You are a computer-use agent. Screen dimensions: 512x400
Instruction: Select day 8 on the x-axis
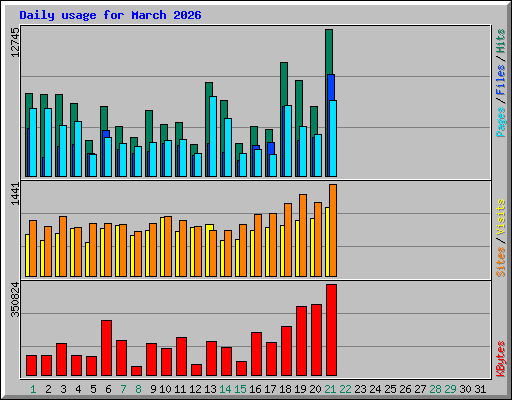coord(138,389)
